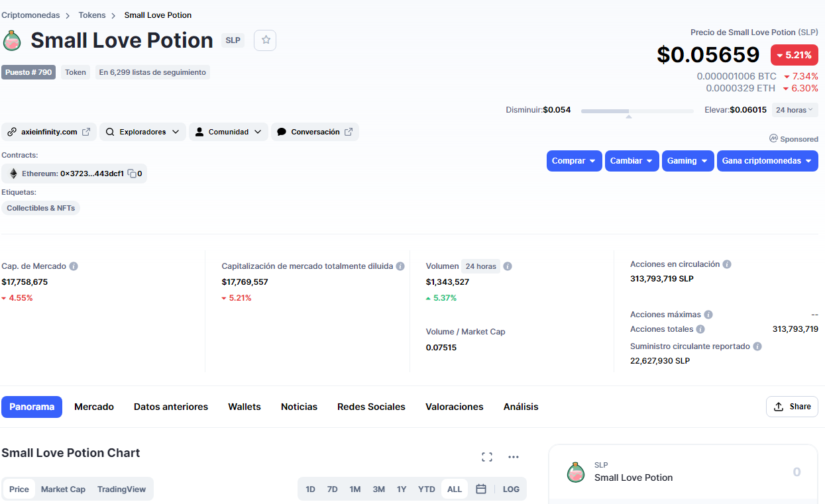Image resolution: width=825 pixels, height=504 pixels.
Task: Open the chart three-dots more options
Action: coord(513,457)
